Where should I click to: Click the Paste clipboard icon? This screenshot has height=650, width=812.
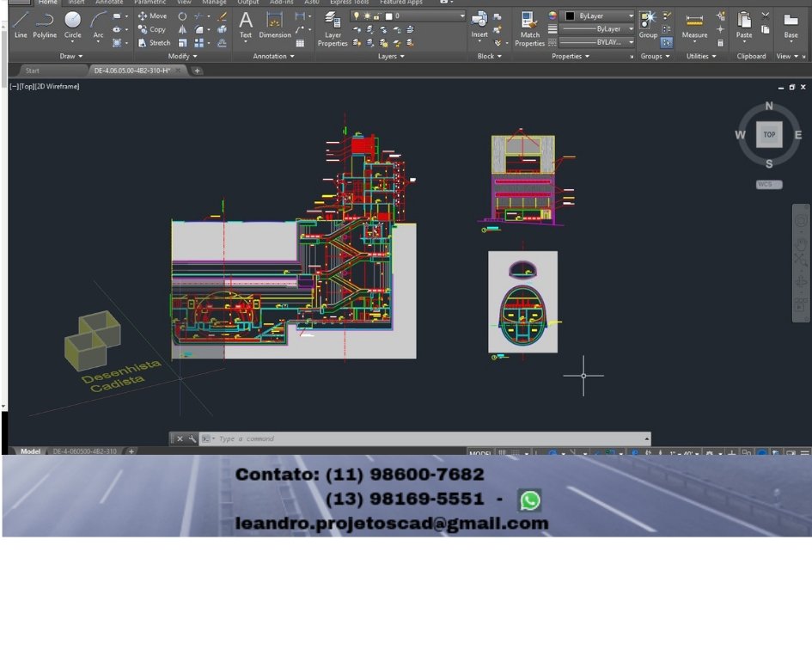tap(744, 25)
